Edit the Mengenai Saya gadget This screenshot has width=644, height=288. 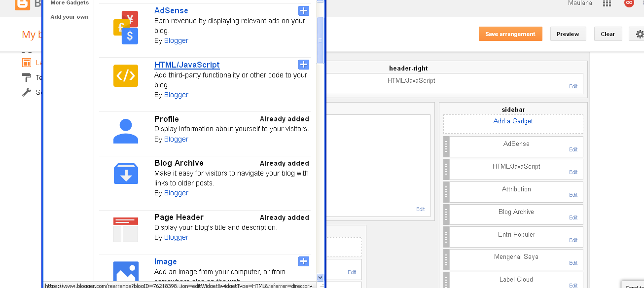coord(573,263)
